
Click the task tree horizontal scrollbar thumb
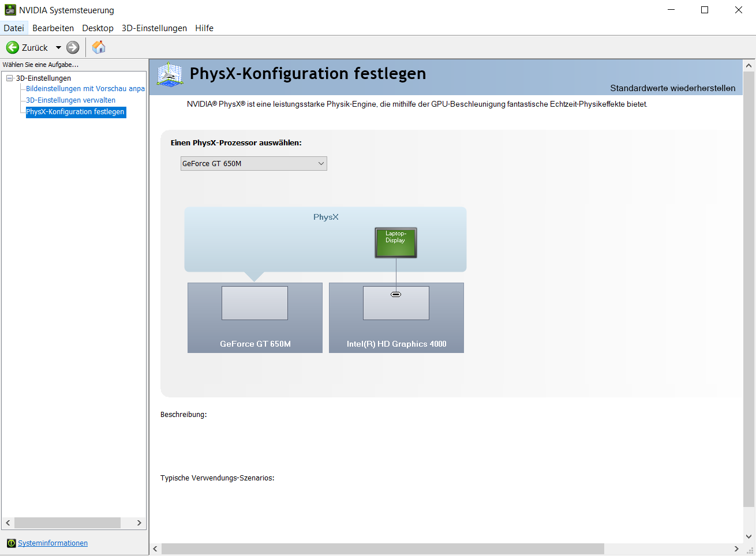tap(68, 523)
